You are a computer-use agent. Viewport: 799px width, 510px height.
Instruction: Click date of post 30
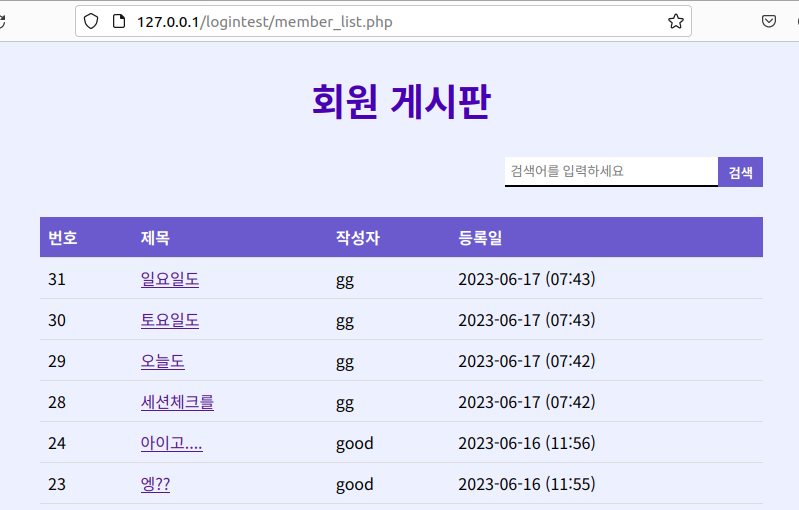click(x=527, y=320)
